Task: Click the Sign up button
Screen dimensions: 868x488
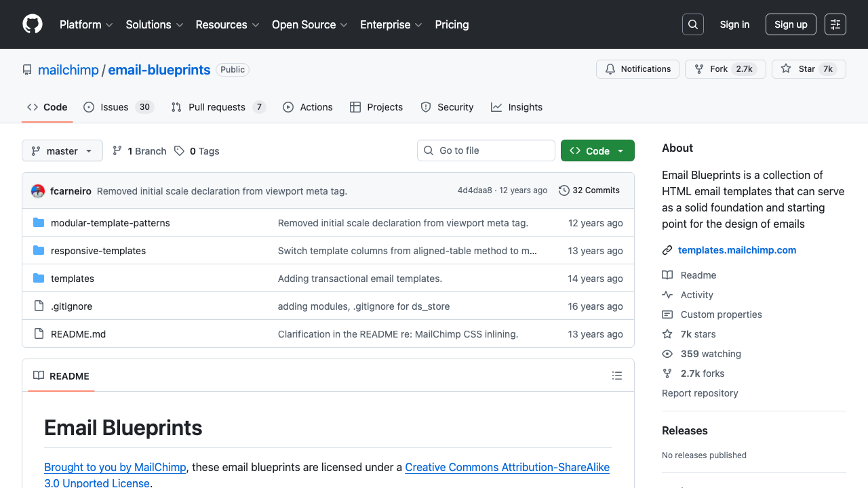Action: pos(791,24)
